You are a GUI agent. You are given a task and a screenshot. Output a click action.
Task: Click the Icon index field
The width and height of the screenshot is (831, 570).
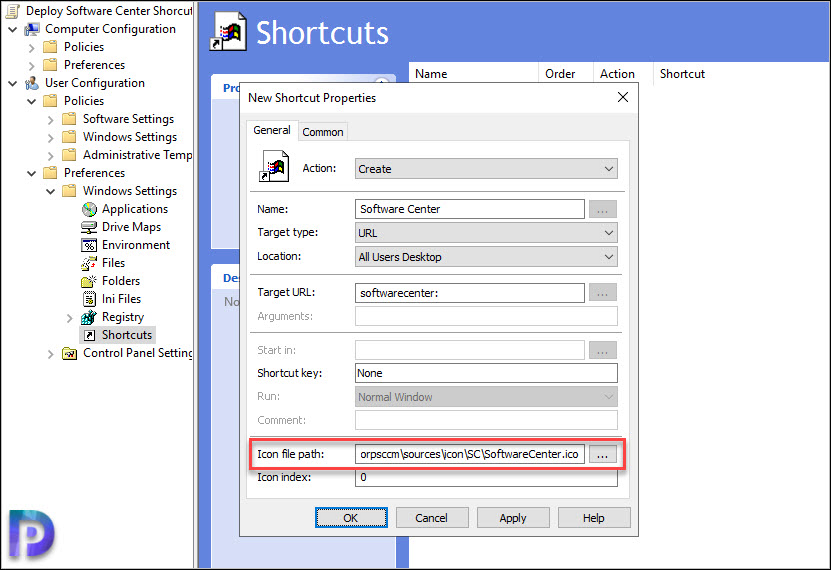click(x=486, y=477)
